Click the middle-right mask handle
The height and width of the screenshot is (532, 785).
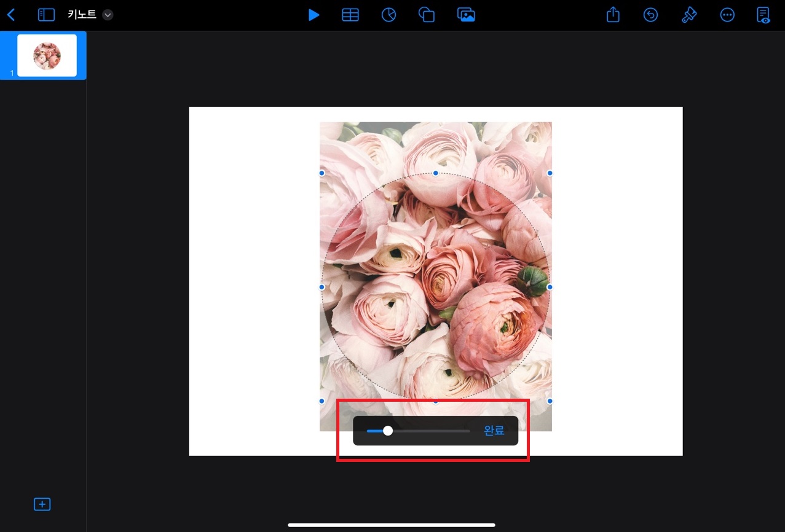pos(550,287)
